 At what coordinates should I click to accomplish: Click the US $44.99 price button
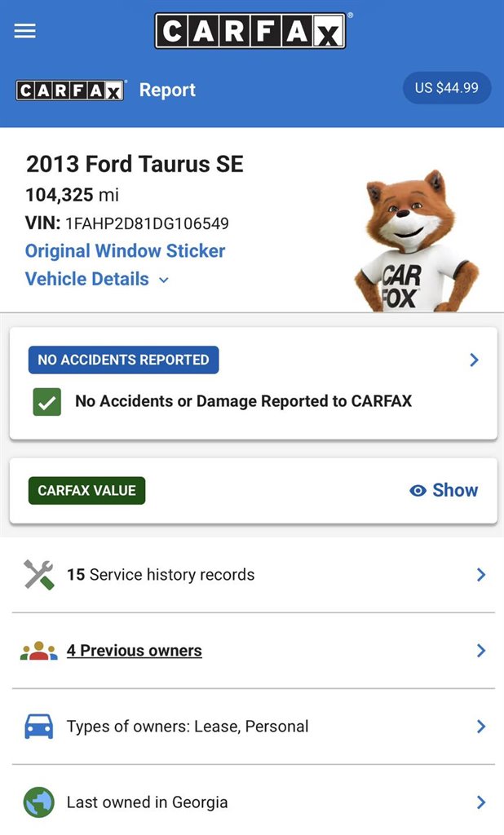446,88
